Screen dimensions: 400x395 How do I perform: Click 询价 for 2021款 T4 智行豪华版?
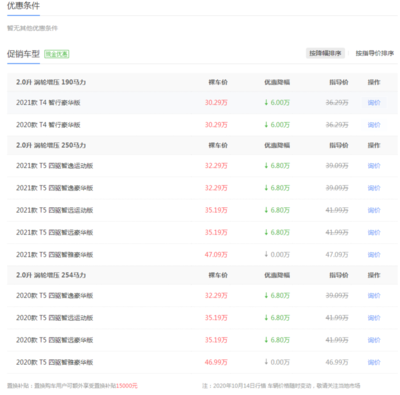coord(374,103)
